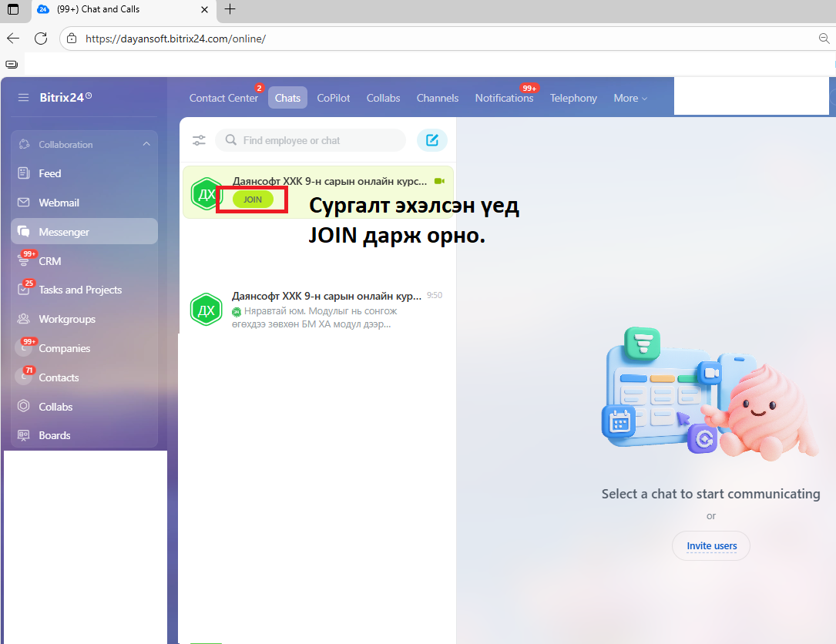The width and height of the screenshot is (836, 644).
Task: Go back with the browser back arrow
Action: click(13, 39)
